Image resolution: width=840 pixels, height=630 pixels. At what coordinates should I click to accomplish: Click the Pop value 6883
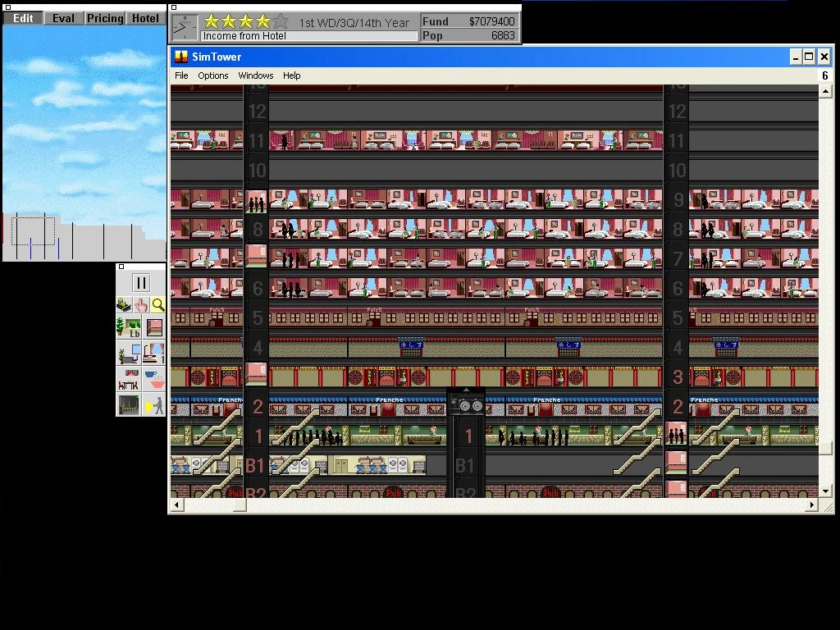pyautogui.click(x=503, y=35)
